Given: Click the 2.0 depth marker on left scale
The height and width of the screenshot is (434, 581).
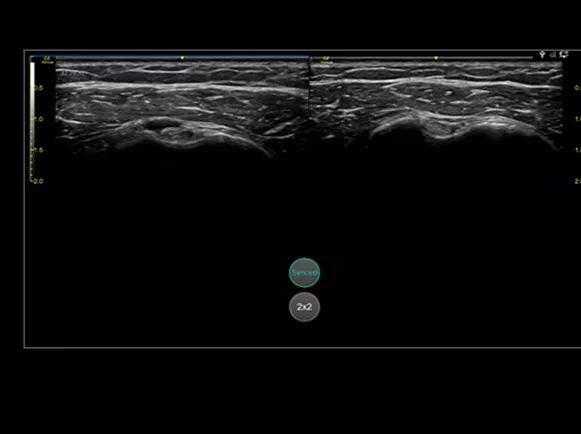Looking at the screenshot, I should point(38,181).
